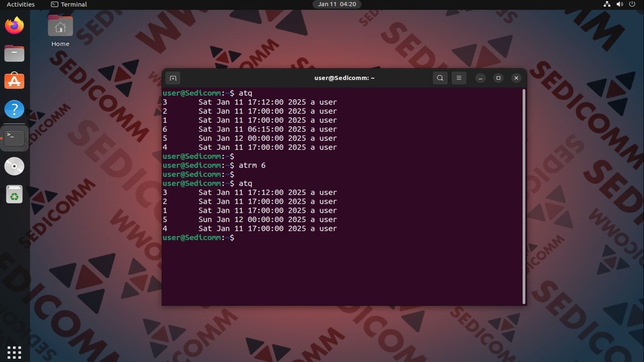Open the disc drive in dock

(x=14, y=166)
